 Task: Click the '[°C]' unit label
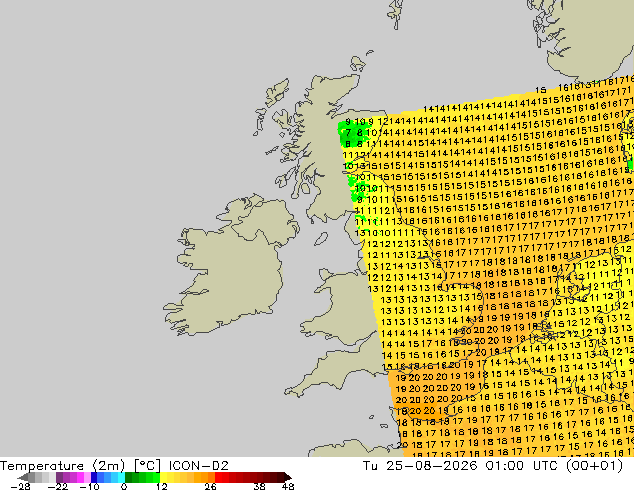(x=147, y=466)
